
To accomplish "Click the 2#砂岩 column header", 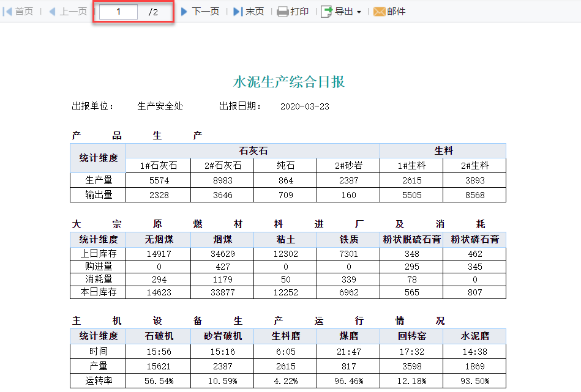I will click(348, 166).
